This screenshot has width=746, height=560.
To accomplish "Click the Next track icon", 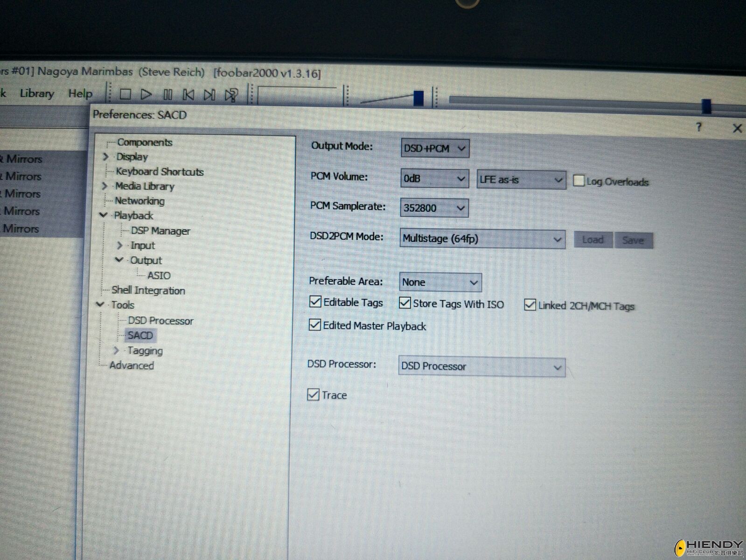I will pos(209,95).
